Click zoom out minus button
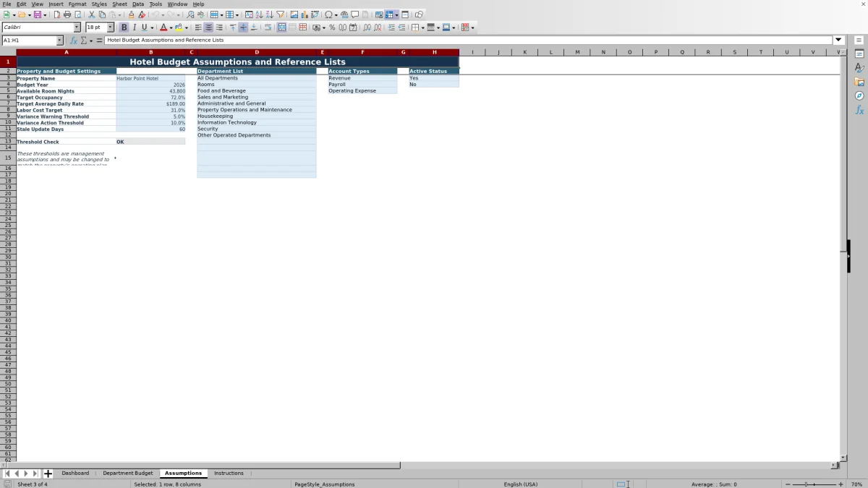Viewport: 868px width, 488px height. tap(788, 484)
